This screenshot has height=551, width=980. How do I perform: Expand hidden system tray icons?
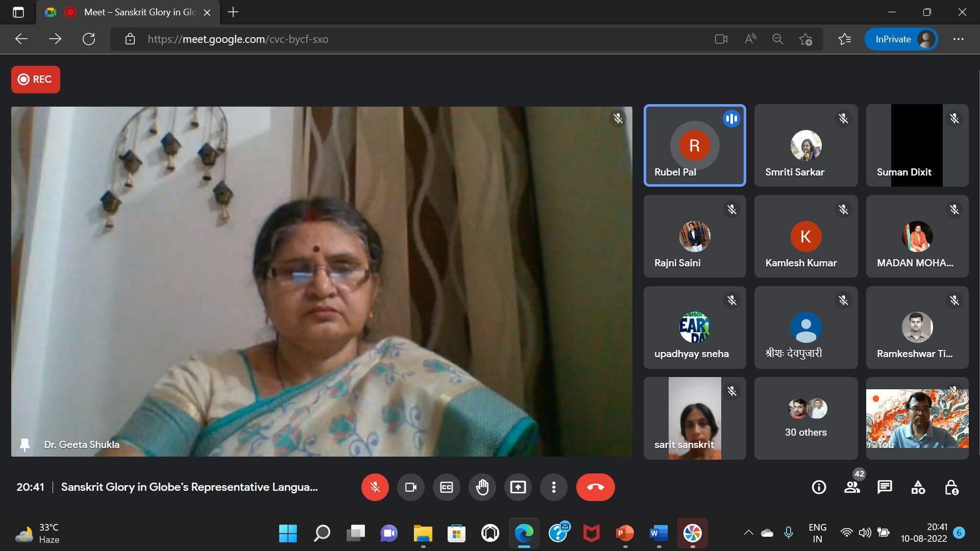[748, 533]
